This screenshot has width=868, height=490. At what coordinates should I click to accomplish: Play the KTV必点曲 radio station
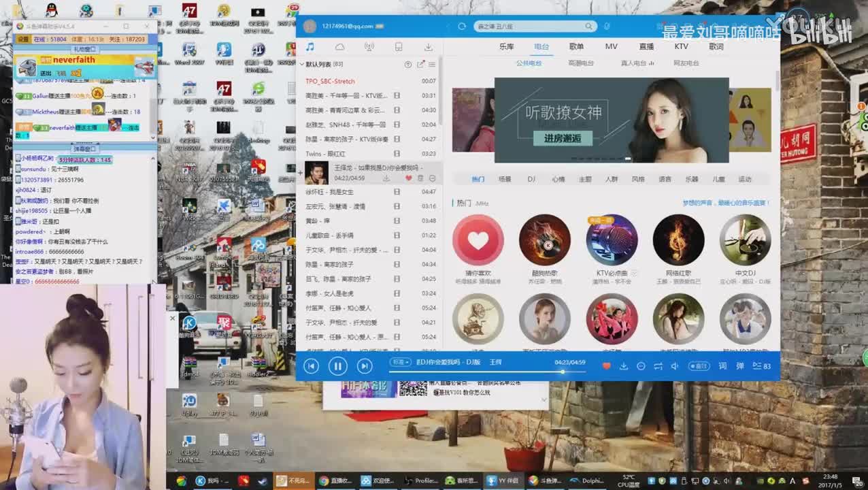tap(612, 240)
